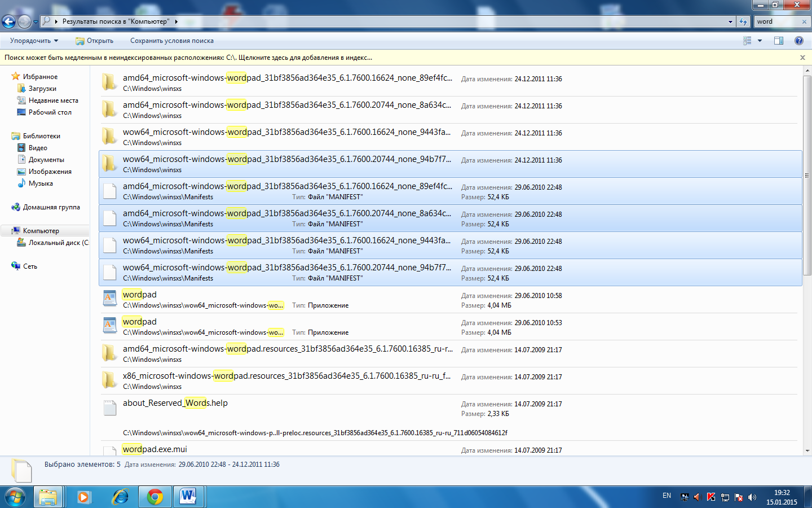
Task: Open the Windows Start menu
Action: point(15,497)
